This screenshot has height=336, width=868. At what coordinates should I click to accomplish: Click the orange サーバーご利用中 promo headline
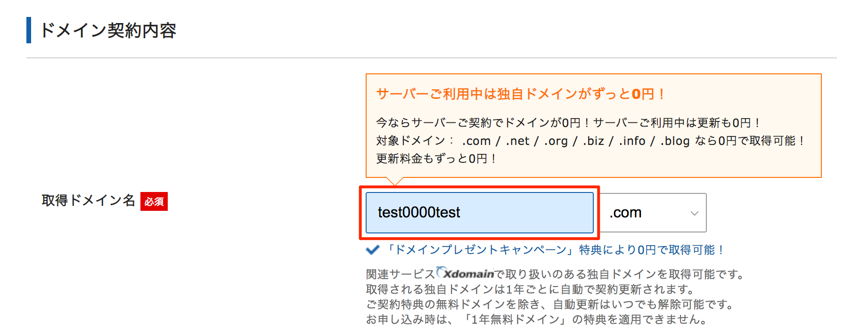click(520, 94)
